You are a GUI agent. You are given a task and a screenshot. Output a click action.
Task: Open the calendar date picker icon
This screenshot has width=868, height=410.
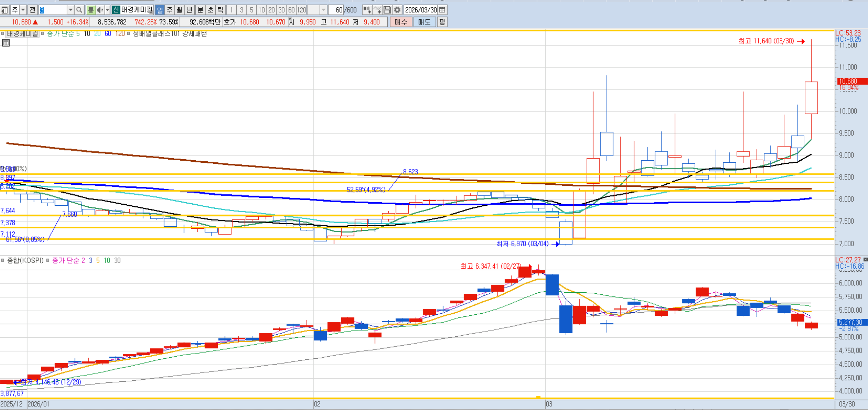pyautogui.click(x=442, y=10)
